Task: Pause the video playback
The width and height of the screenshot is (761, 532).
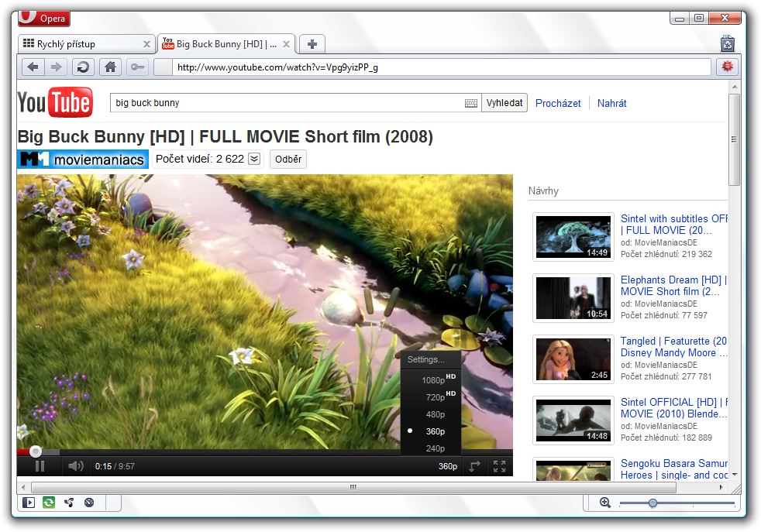Action: pyautogui.click(x=40, y=466)
